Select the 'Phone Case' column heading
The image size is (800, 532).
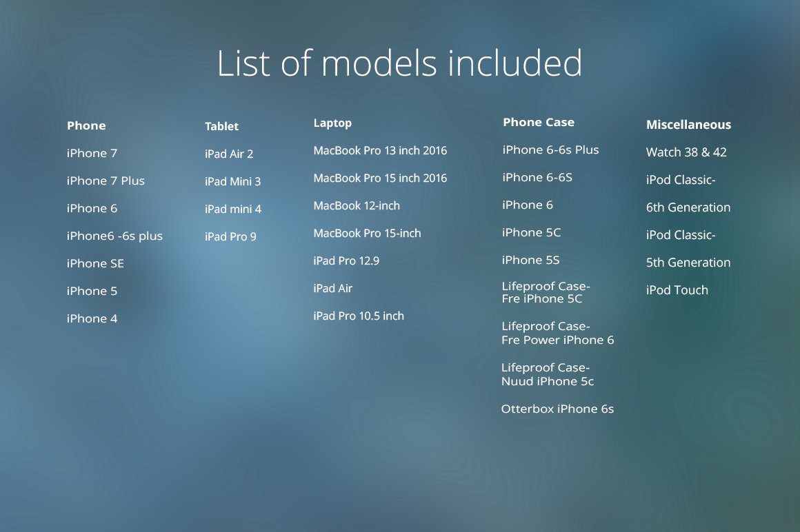click(538, 122)
